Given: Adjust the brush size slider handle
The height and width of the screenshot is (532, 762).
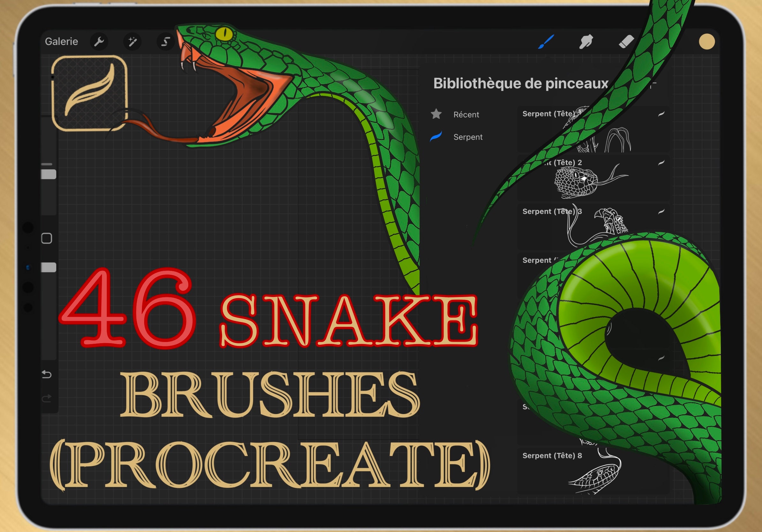Looking at the screenshot, I should (x=49, y=174).
